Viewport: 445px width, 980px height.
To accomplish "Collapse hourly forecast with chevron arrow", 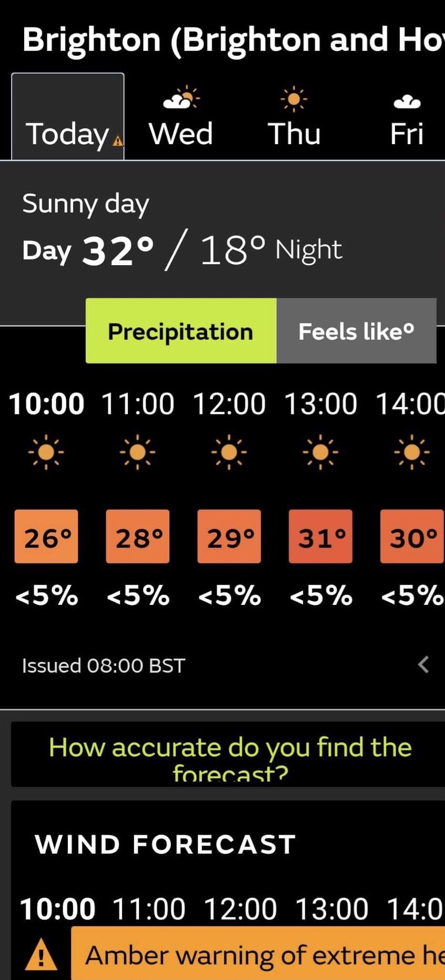I will coord(424,664).
